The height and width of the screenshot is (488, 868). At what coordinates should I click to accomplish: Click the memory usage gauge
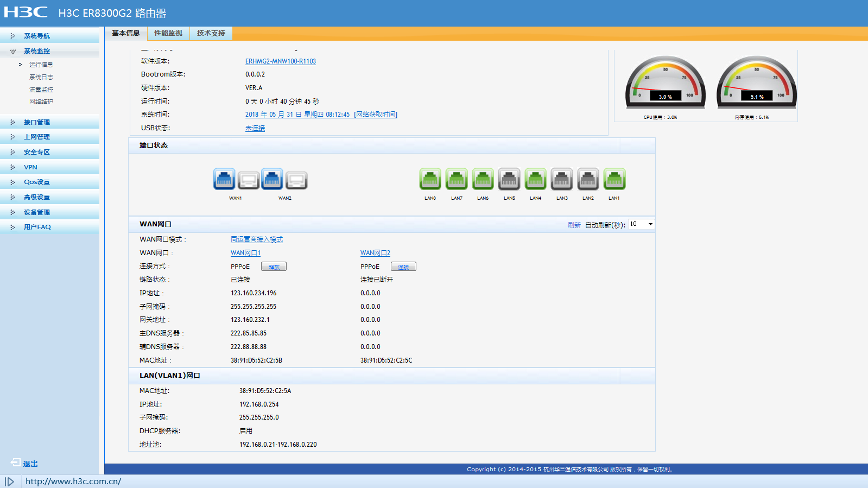click(757, 81)
